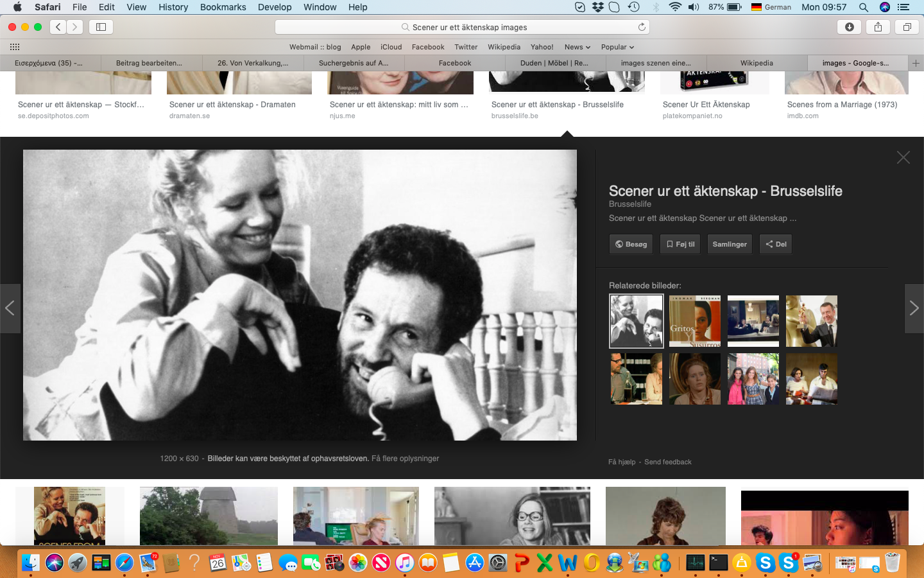Open System Preferences in the Dock
924x578 pixels.
point(498,563)
